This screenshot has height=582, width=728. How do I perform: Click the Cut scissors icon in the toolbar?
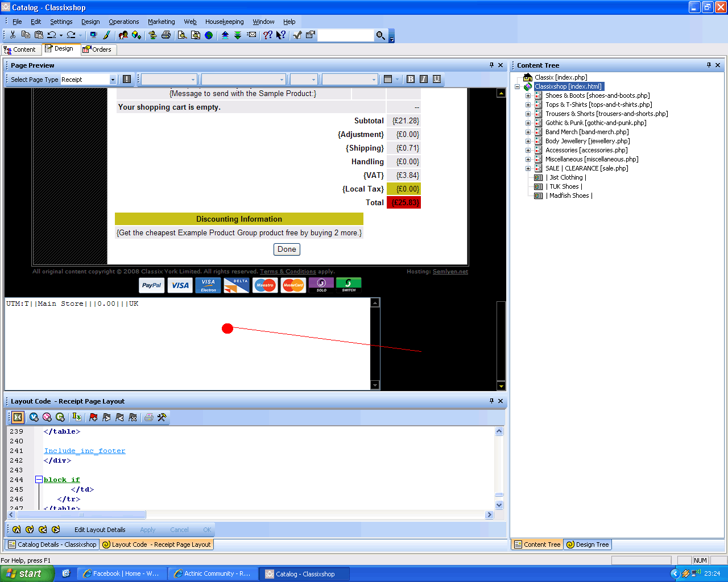coord(13,35)
